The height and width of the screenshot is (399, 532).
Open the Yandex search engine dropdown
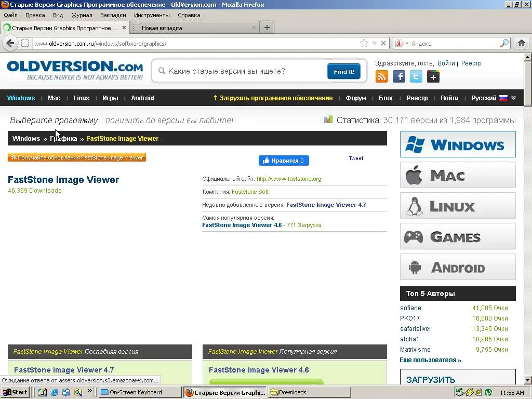pyautogui.click(x=407, y=44)
